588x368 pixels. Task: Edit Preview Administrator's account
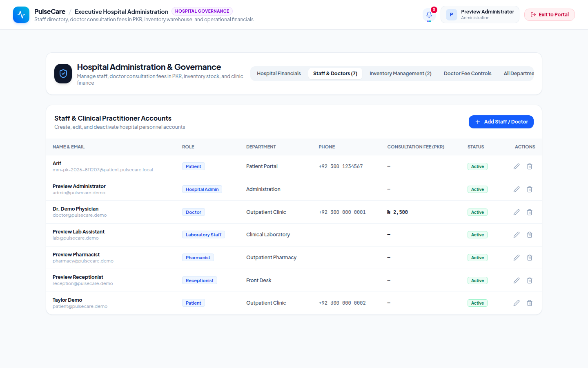coord(517,189)
